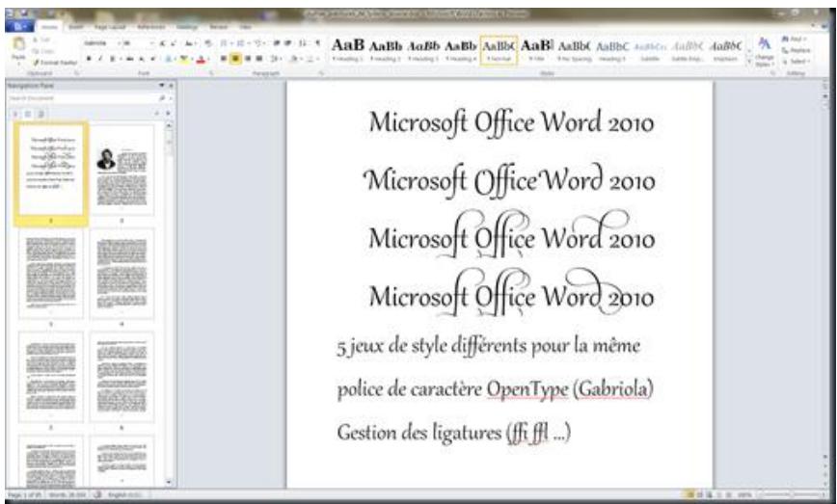Click the Sort icon
Screen dimensions: 837x504
click(x=303, y=43)
